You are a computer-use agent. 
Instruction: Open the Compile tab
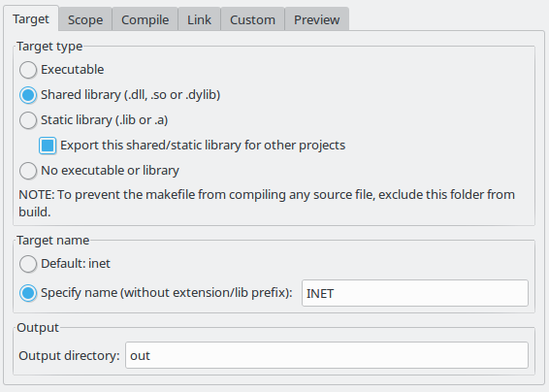click(x=145, y=19)
